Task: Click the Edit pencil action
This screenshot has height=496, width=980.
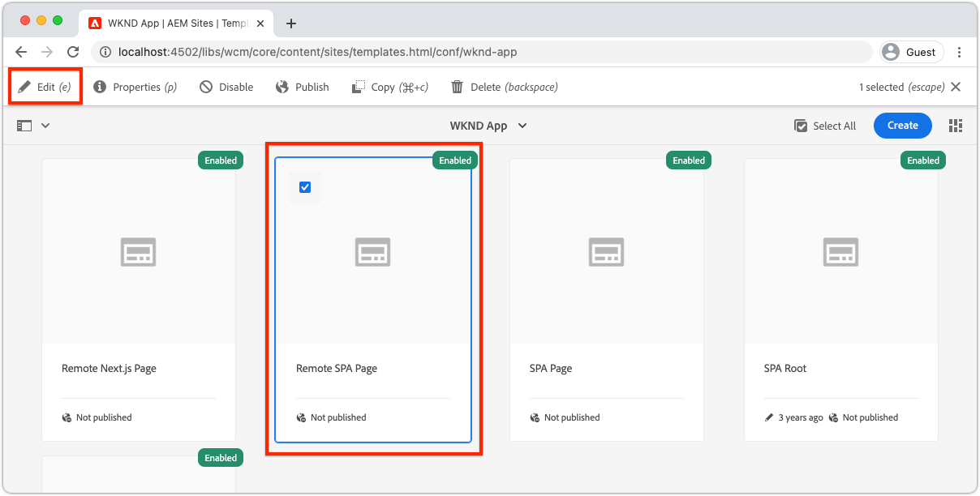Action: (x=45, y=87)
